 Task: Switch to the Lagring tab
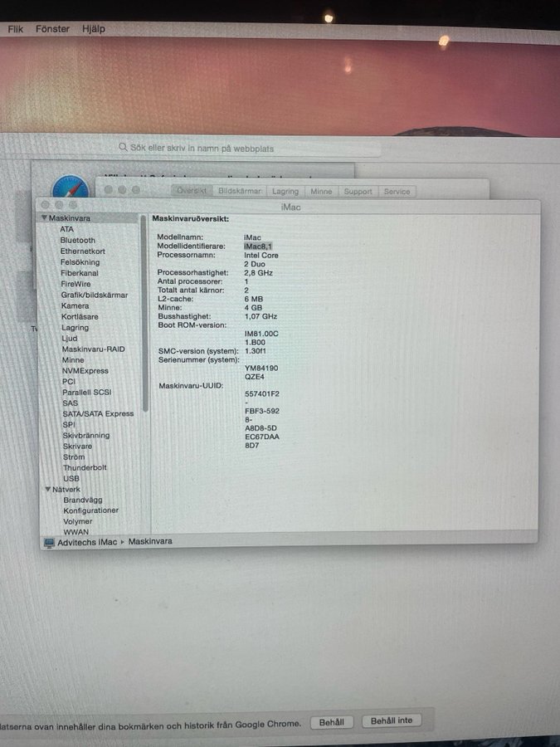coord(285,191)
